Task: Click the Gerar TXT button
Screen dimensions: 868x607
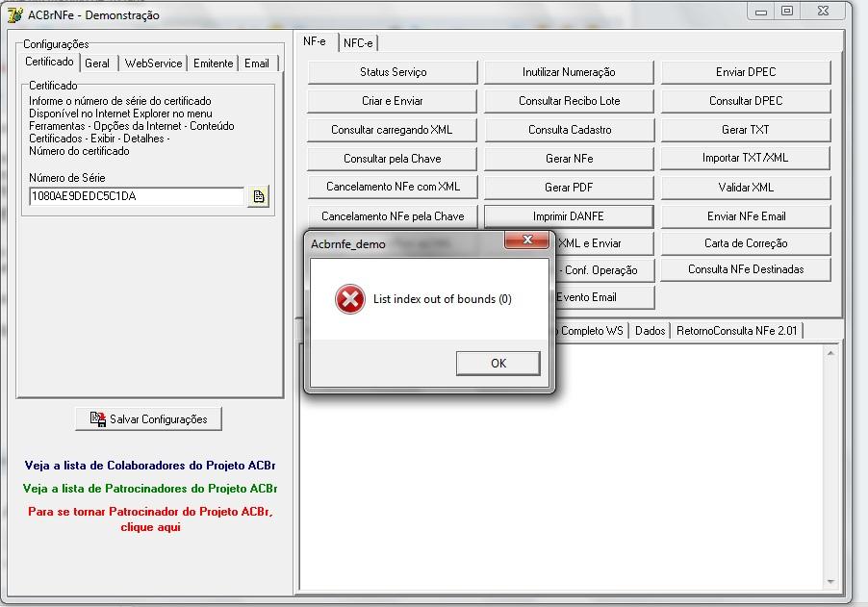Action: coord(746,130)
